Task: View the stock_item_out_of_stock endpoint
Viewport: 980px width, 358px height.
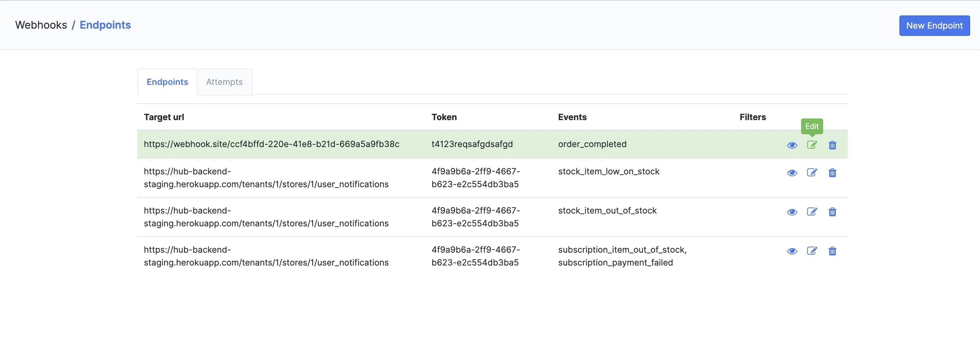Action: point(792,212)
